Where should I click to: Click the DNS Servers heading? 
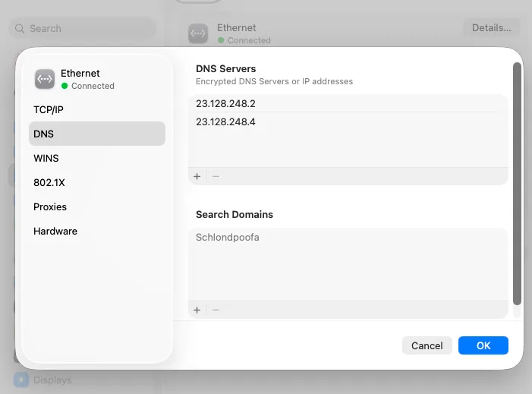coord(225,68)
